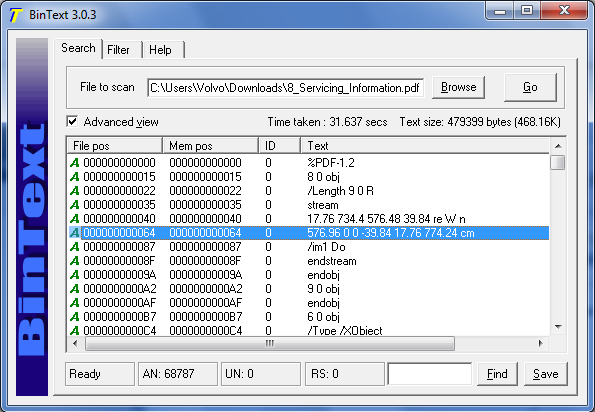Click green A icon of row 0000000000AF
The width and height of the screenshot is (595, 412).
(75, 303)
